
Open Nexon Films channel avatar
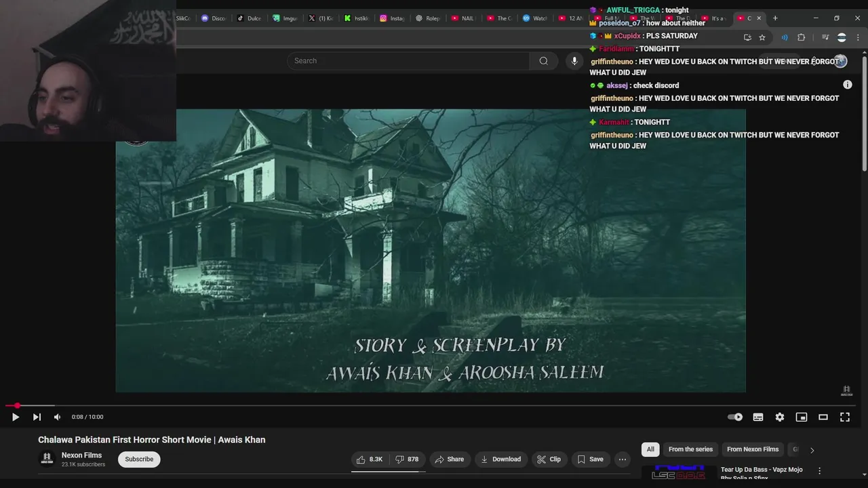click(47, 459)
